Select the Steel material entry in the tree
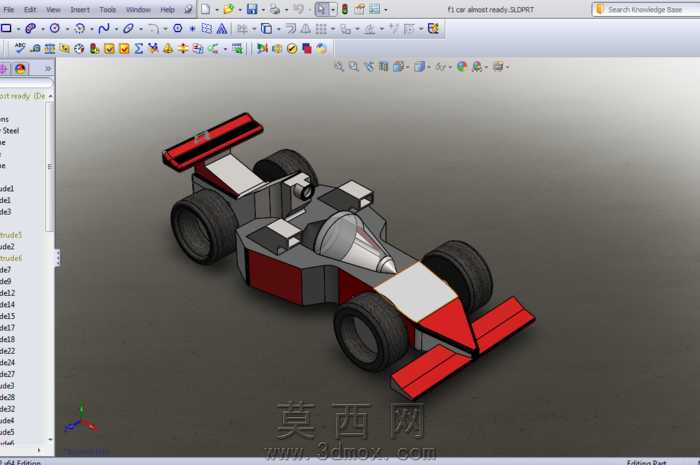700x465 pixels. tap(10, 131)
